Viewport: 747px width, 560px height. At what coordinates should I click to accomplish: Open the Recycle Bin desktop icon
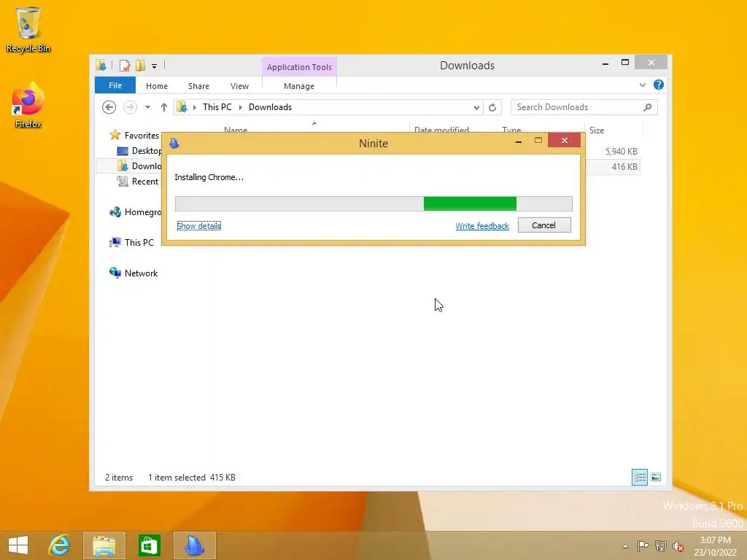(x=28, y=29)
